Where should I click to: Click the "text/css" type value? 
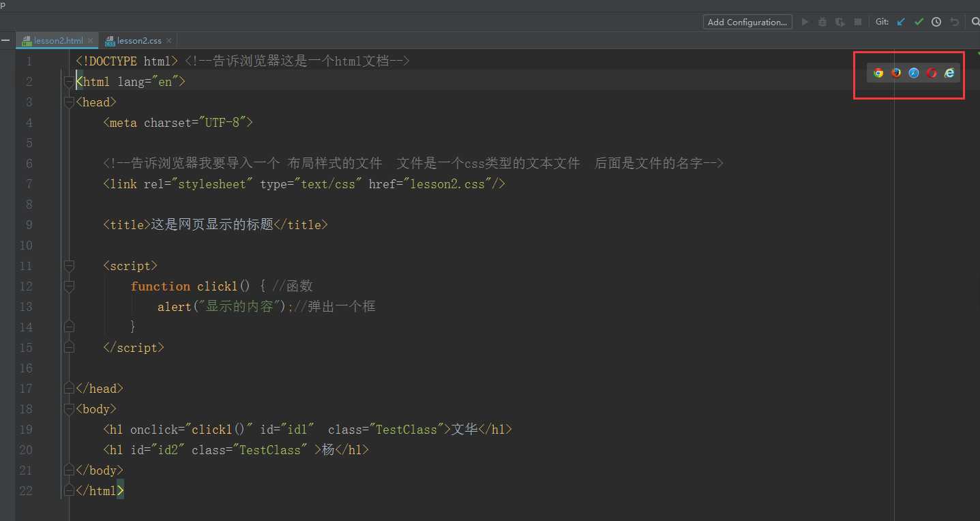[328, 184]
